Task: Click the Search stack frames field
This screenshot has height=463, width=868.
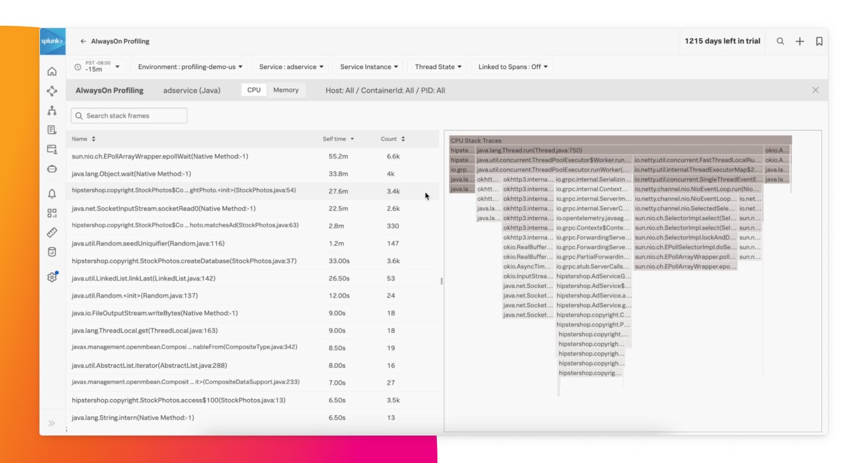Action: [x=129, y=116]
